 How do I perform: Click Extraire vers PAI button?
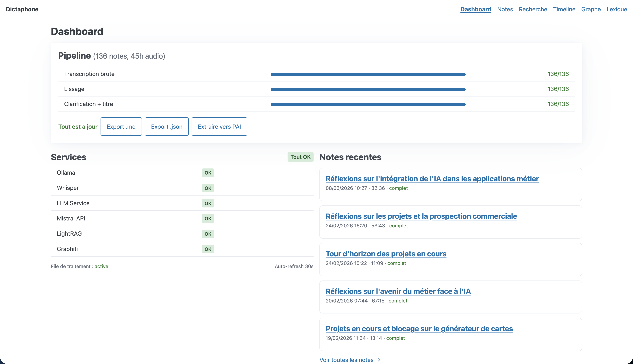219,127
